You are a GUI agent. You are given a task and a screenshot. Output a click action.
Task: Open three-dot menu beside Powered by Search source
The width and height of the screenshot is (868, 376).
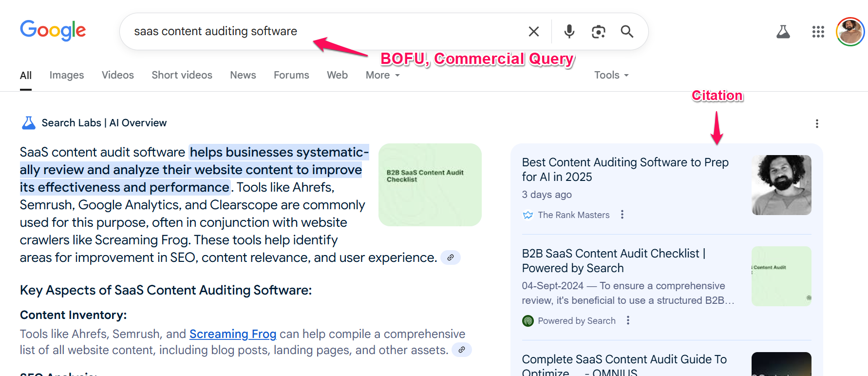(628, 320)
